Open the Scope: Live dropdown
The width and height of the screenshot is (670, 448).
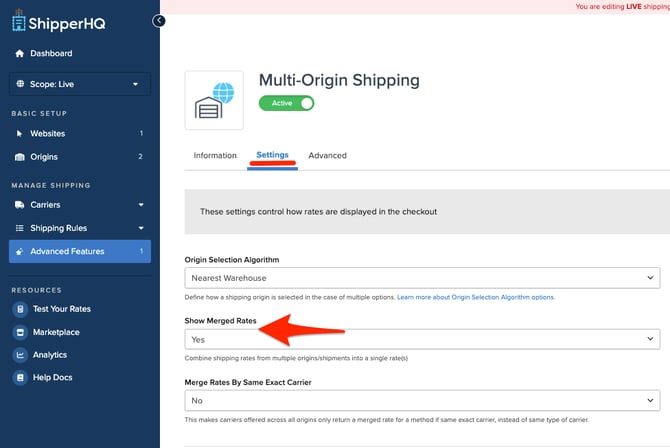pyautogui.click(x=80, y=84)
